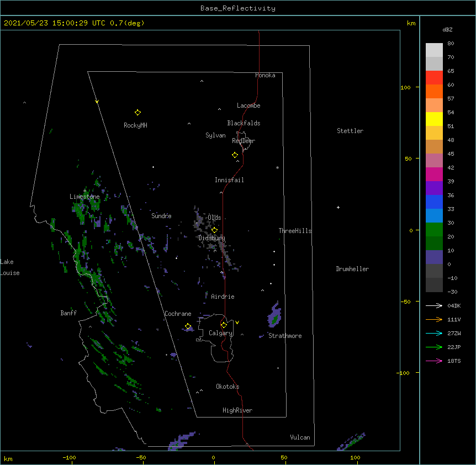The width and height of the screenshot is (476, 465).
Task: Click the green 22JP arrow in the legend
Action: tap(434, 347)
